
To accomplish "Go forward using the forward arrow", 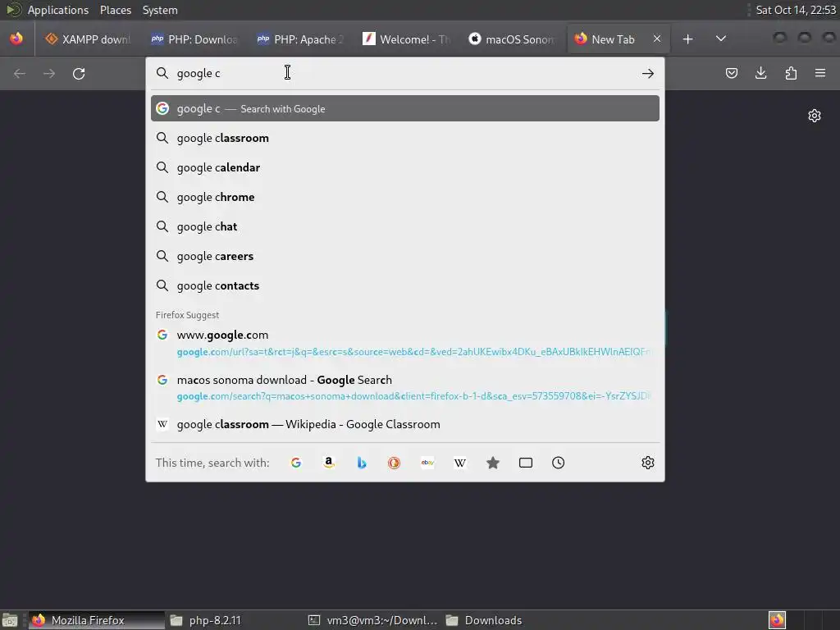I will (49, 73).
